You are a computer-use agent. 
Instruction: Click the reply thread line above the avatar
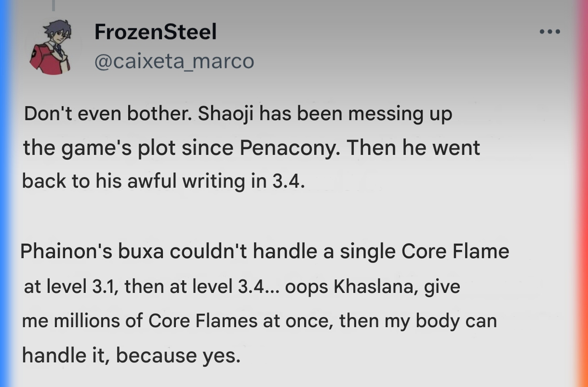point(54,5)
